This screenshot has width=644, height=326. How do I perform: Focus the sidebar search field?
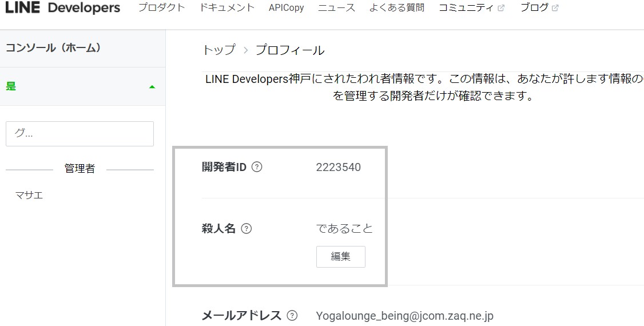point(79,133)
